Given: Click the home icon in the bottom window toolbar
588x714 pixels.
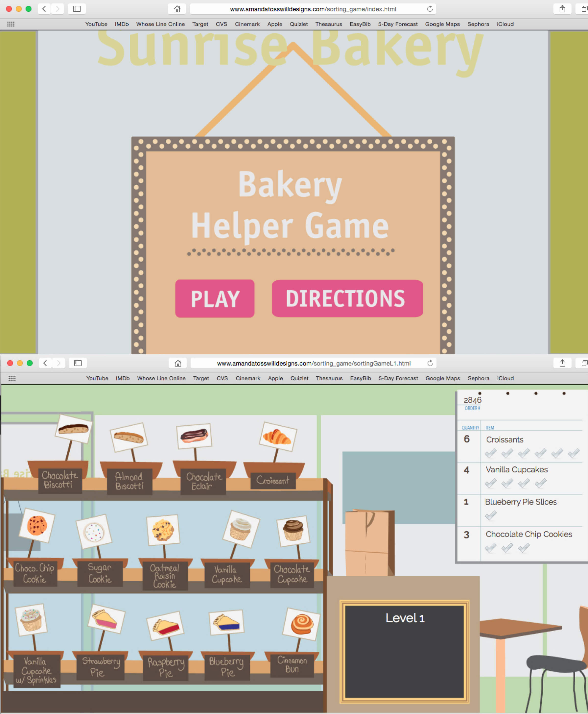Looking at the screenshot, I should [178, 363].
